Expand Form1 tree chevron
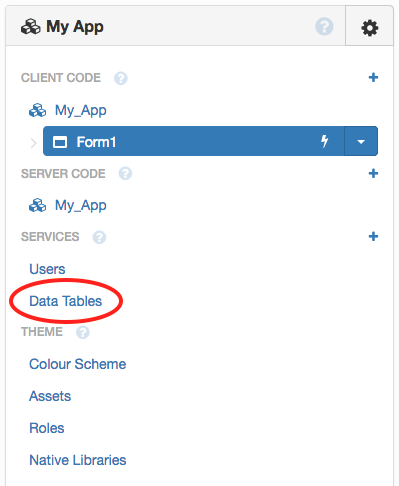Viewport: 399px width, 486px height. click(x=33, y=143)
